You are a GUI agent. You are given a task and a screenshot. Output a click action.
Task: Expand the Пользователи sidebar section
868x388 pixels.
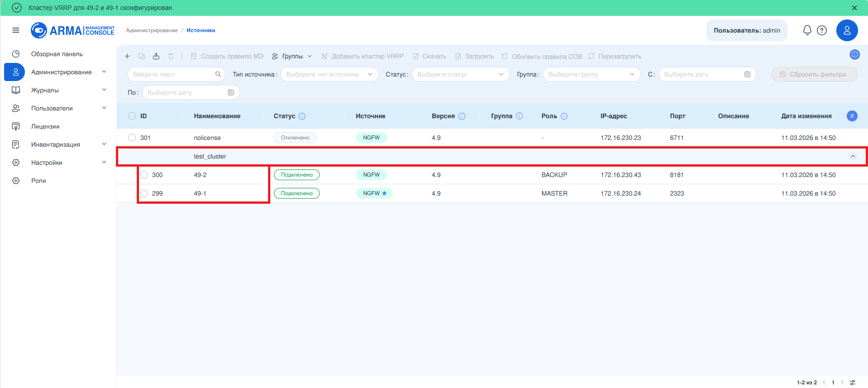[x=104, y=108]
